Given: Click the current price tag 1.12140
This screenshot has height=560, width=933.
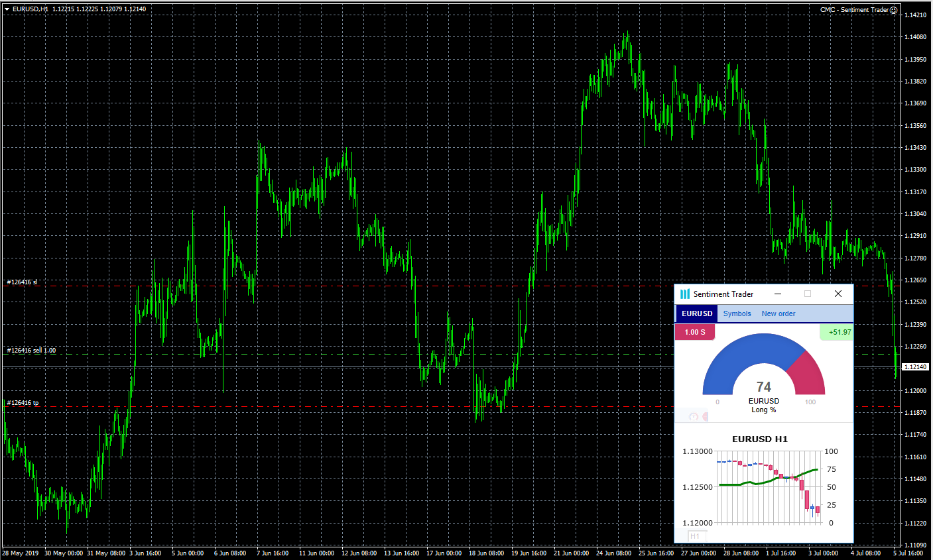Looking at the screenshot, I should point(915,366).
